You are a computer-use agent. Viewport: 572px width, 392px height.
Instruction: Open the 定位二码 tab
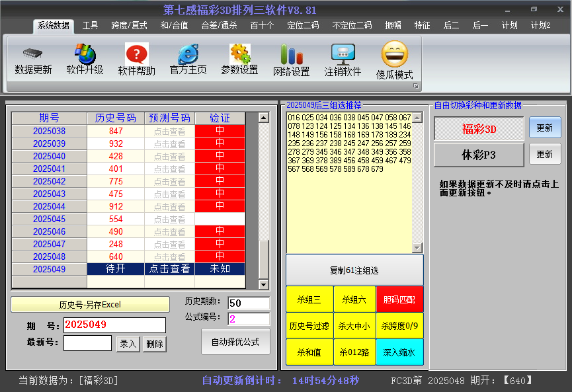[x=303, y=26]
